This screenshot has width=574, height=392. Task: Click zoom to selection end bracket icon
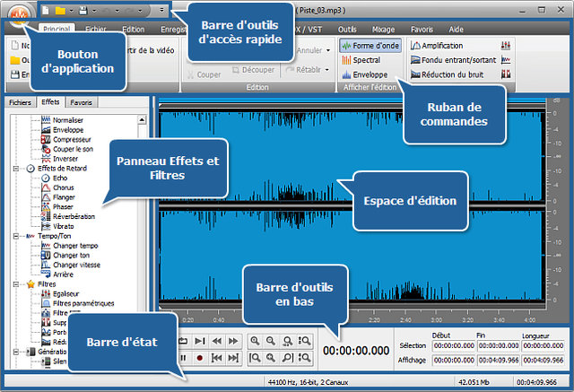[x=288, y=358]
